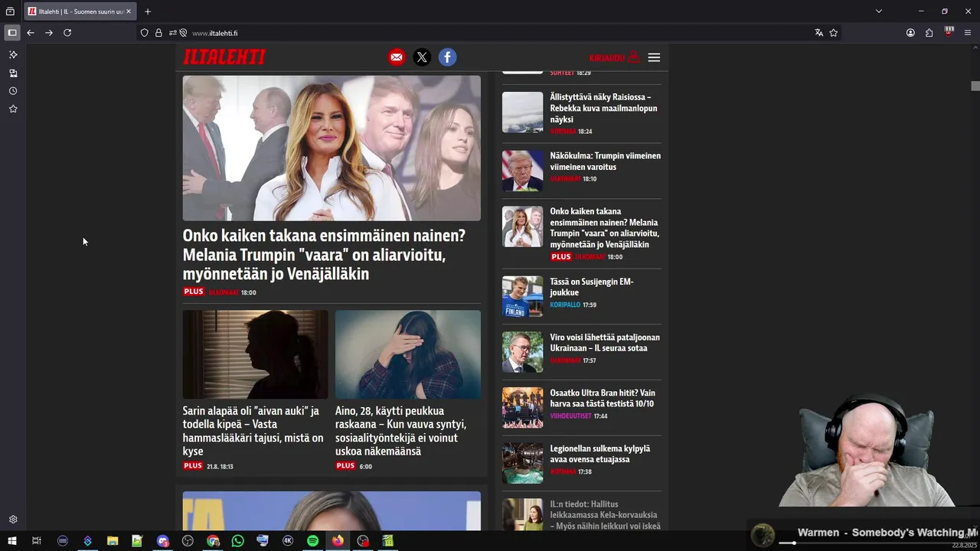Open a new browser tab
Viewport: 980px width, 551px height.
148,11
